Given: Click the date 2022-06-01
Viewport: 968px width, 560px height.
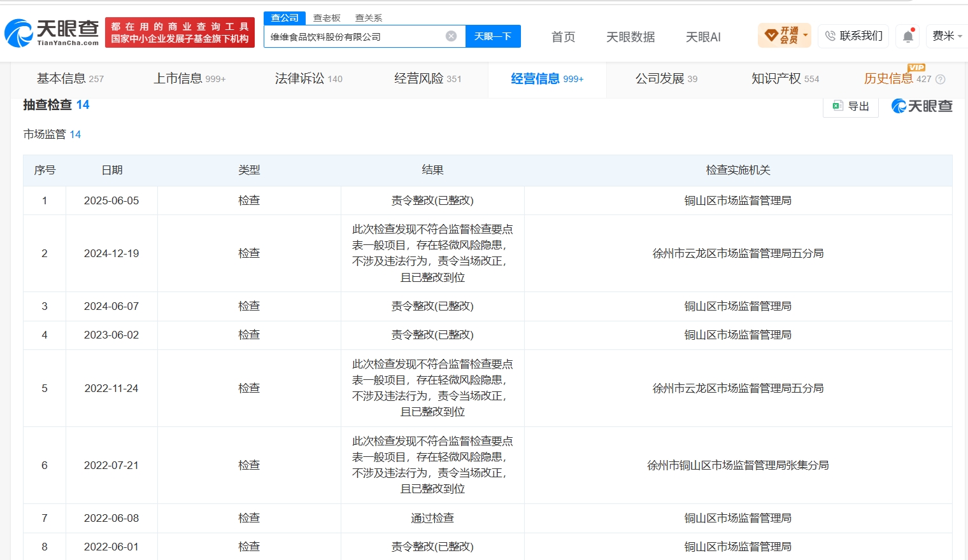Looking at the screenshot, I should point(111,547).
